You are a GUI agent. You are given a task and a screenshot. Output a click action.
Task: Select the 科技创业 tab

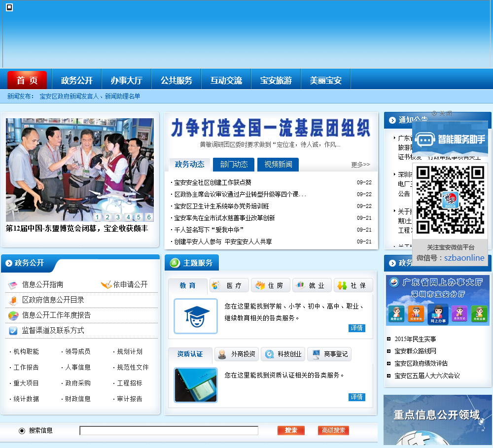click(x=283, y=354)
